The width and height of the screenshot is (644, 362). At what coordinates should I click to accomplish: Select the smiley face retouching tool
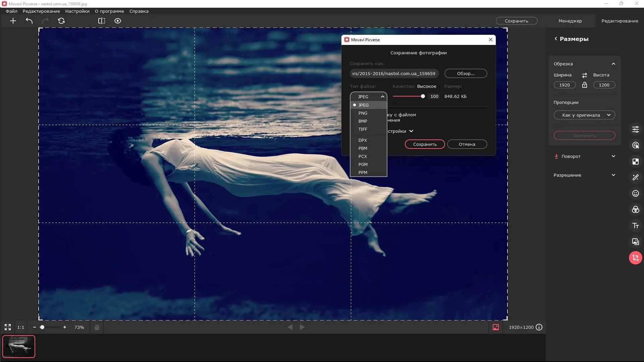coord(635,193)
